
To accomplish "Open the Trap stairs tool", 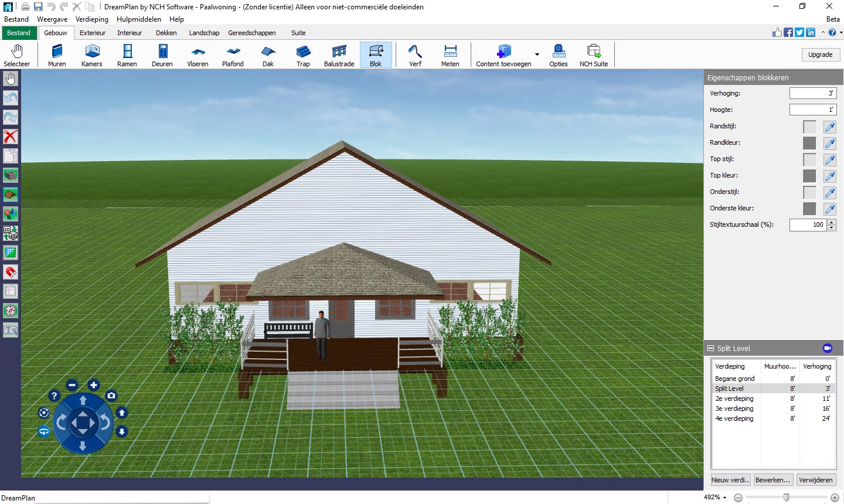I will [x=303, y=55].
